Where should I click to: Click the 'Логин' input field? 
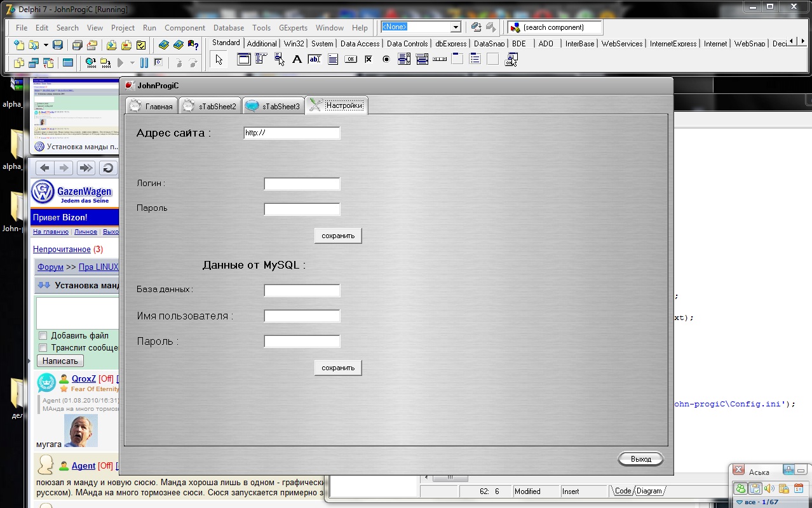pos(302,184)
